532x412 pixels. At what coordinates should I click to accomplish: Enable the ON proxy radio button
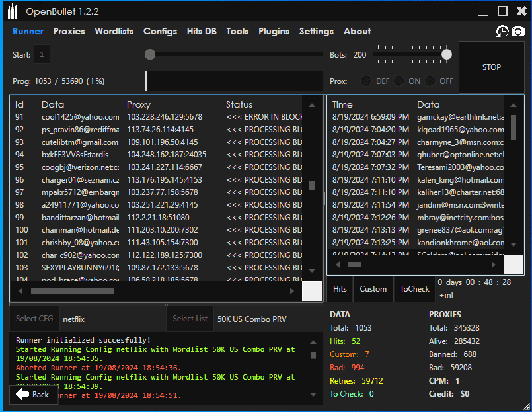pos(399,81)
